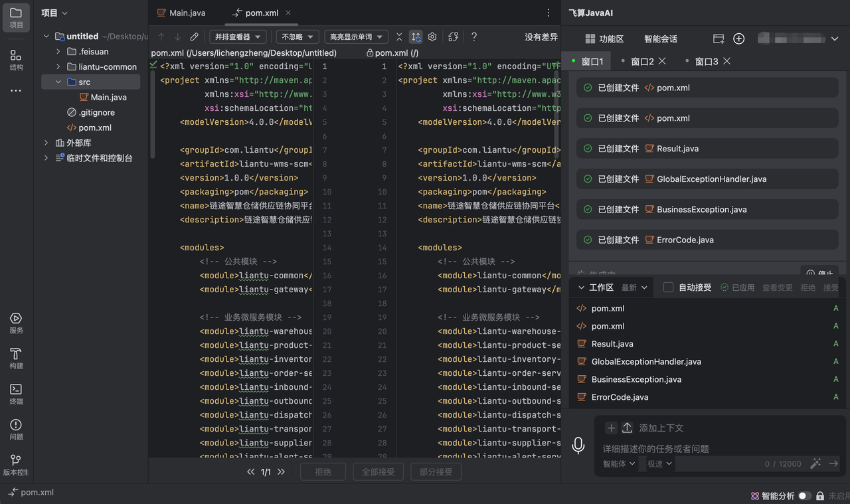Screen dimensions: 850x504
Task: Open the Problems panel icon
Action: pos(16,430)
